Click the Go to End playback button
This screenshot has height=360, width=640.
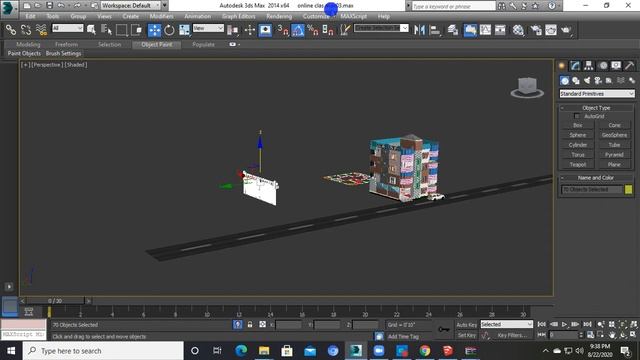click(587, 324)
